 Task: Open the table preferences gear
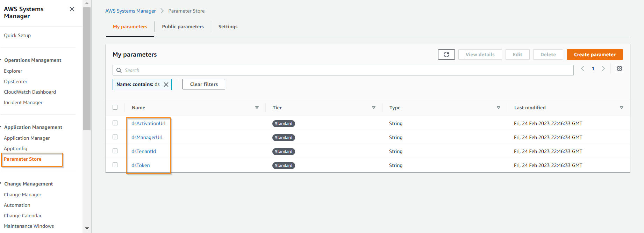tap(619, 68)
